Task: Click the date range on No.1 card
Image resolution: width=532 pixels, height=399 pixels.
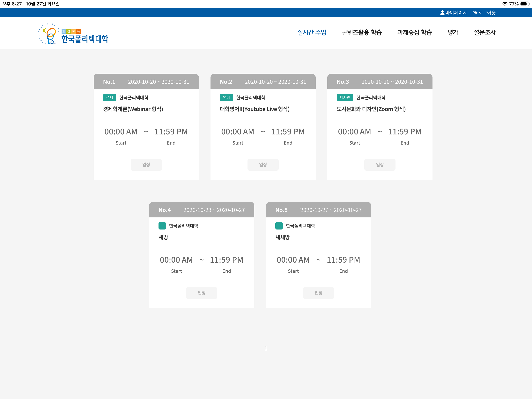Action: pos(159,82)
